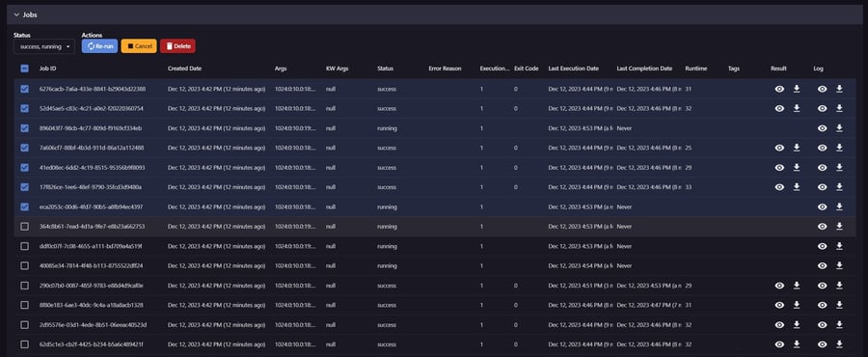Uncheck job 896043f7 row checkbox
The height and width of the screenshot is (357, 868).
(24, 128)
